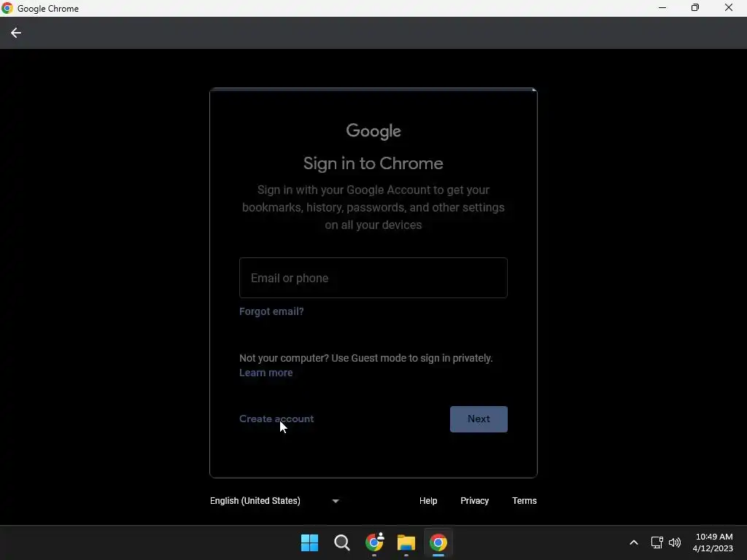The width and height of the screenshot is (747, 560).
Task: Click the Google logo text
Action: 373,131
